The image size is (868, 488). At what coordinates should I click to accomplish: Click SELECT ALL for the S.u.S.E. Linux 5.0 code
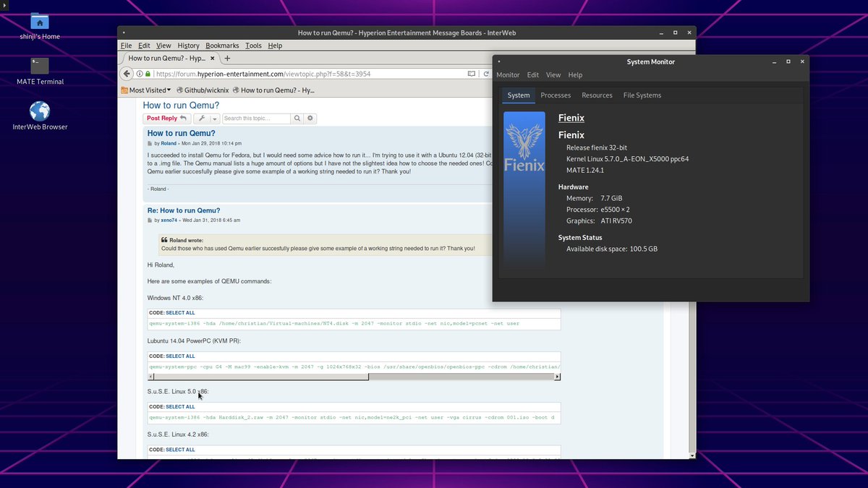(x=180, y=407)
